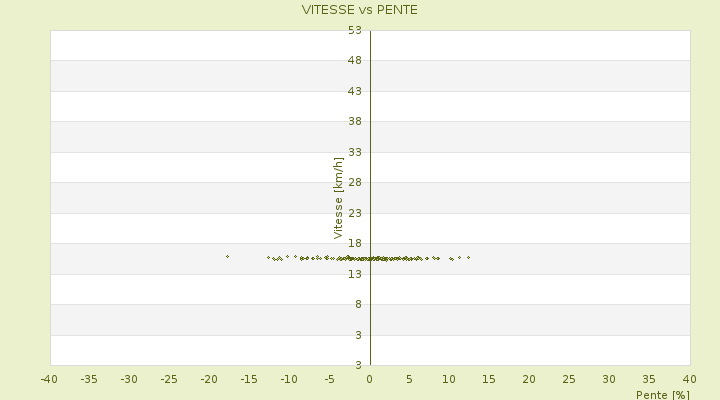This screenshot has height=400, width=720.
Task: Click the VITESSE vs PENTE chart title
Action: click(360, 10)
